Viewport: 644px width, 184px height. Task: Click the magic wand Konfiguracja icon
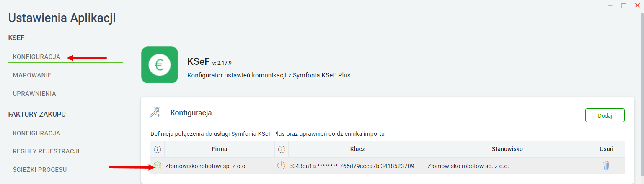(155, 112)
